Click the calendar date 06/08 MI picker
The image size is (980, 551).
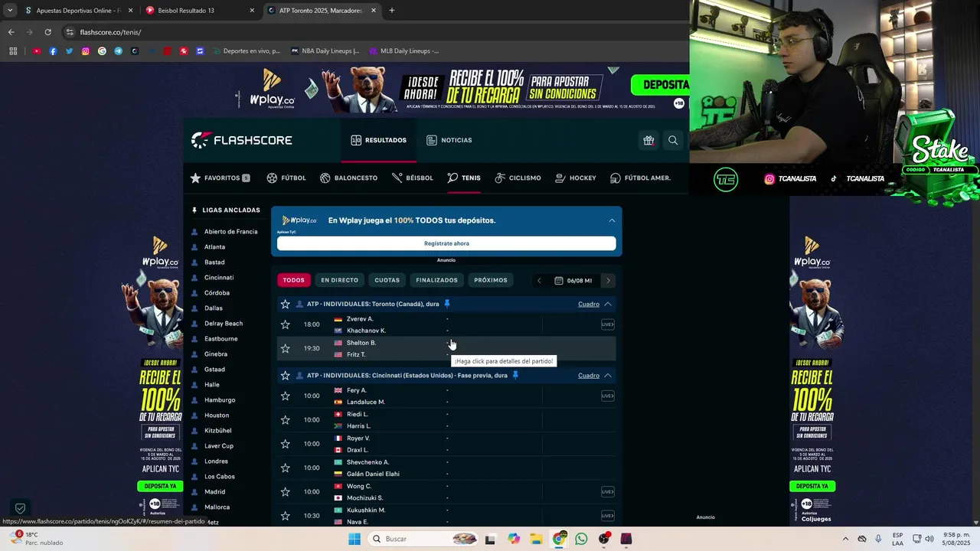point(573,280)
